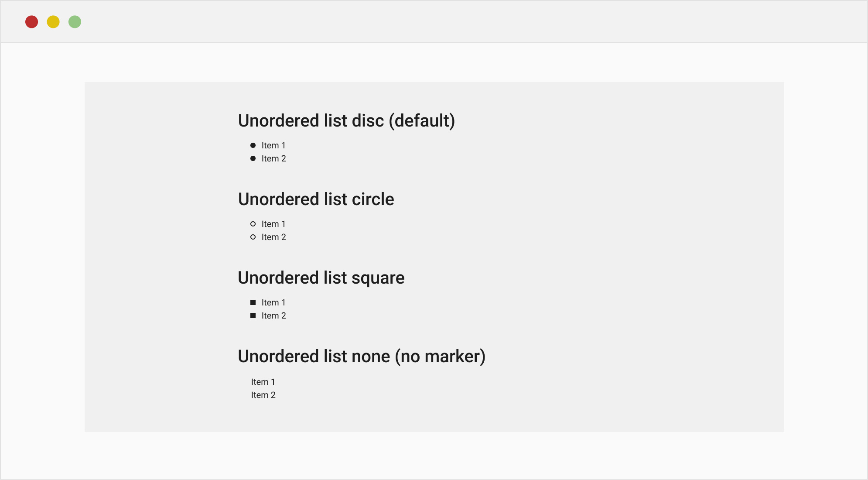Select Item 1 under the disc list
The image size is (868, 480).
point(273,145)
